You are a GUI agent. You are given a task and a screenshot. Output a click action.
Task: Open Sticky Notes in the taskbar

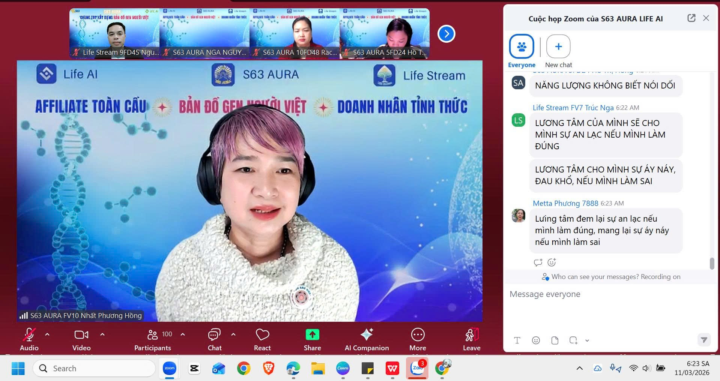tap(367, 368)
